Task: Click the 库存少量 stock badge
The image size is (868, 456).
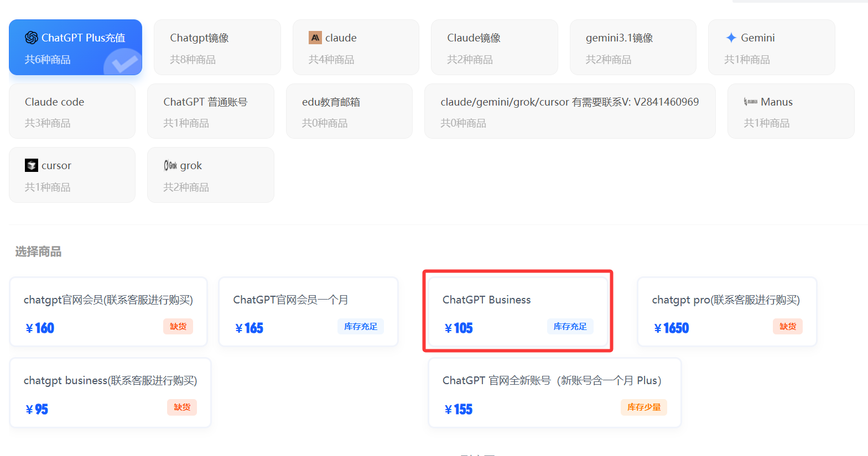Action: tap(644, 407)
